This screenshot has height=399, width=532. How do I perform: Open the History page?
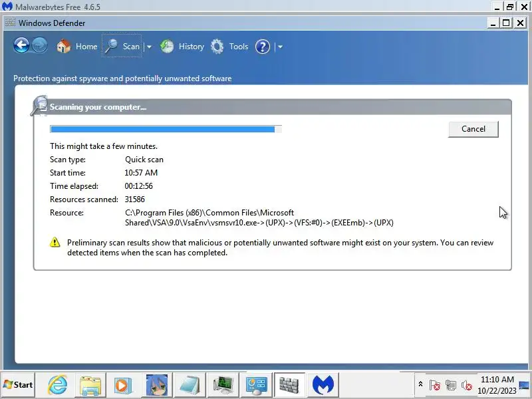(x=182, y=47)
